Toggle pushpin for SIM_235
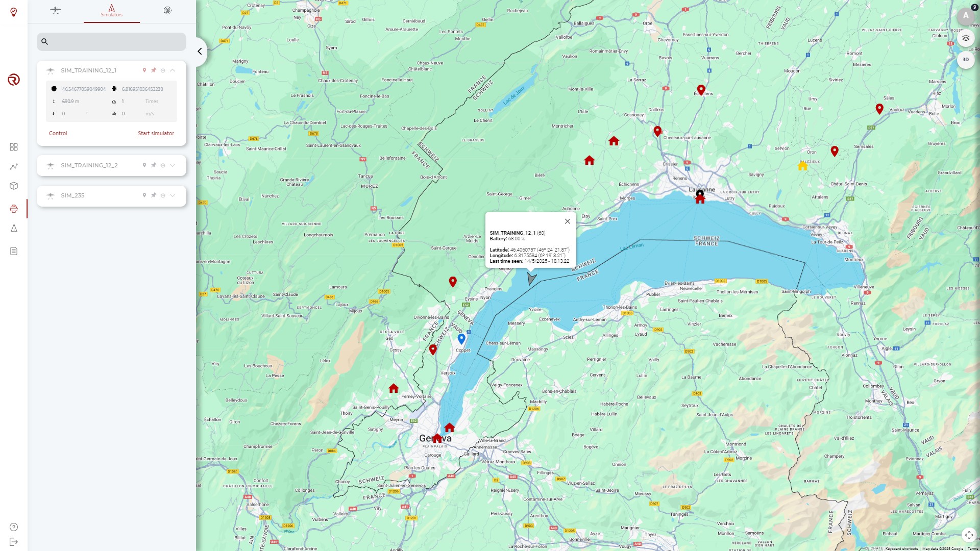This screenshot has height=551, width=980. coord(154,195)
